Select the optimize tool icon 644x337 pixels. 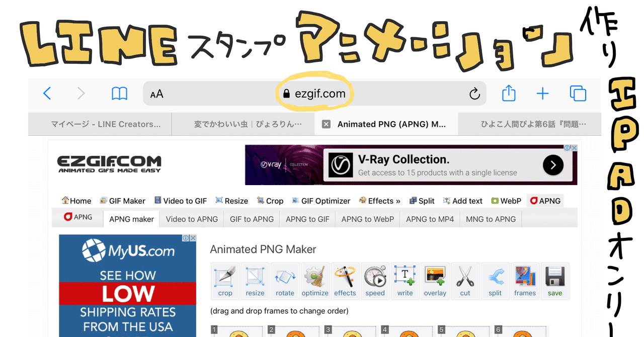pos(315,281)
